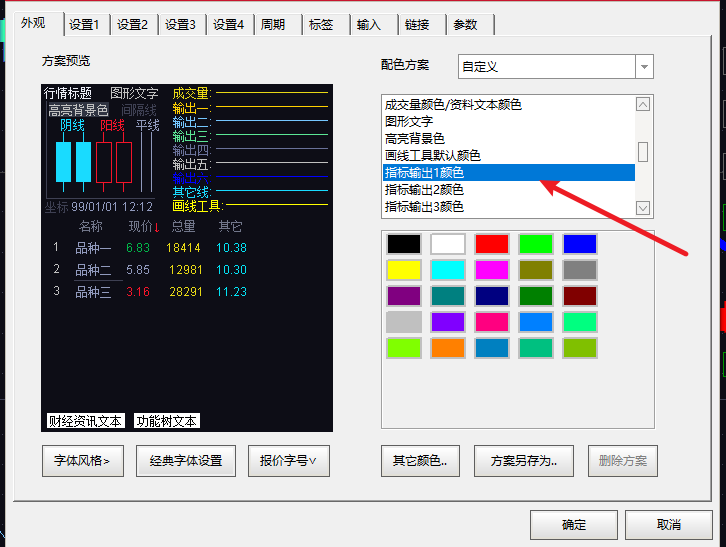The image size is (726, 547).
Task: Click the 阴线 label in preview
Action: (x=72, y=125)
